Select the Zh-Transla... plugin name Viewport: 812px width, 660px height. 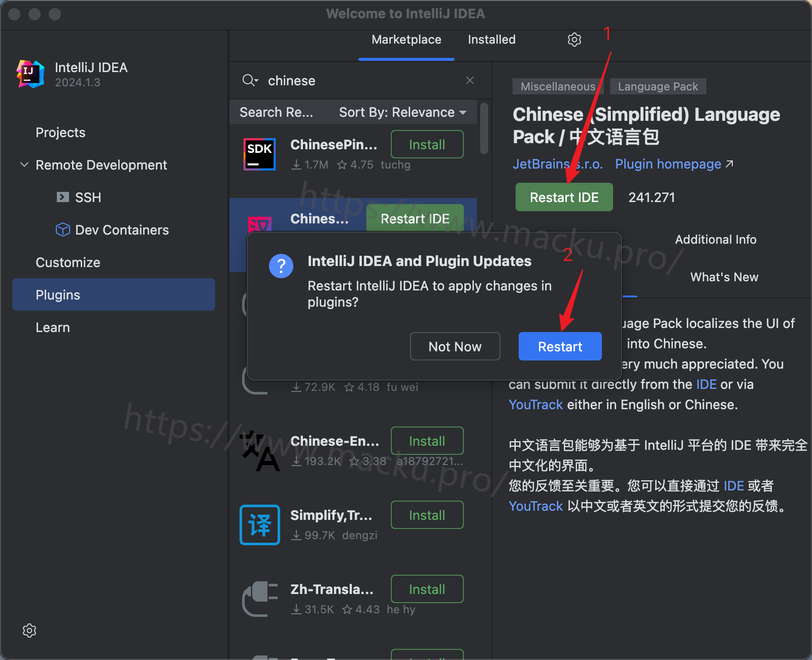click(331, 589)
